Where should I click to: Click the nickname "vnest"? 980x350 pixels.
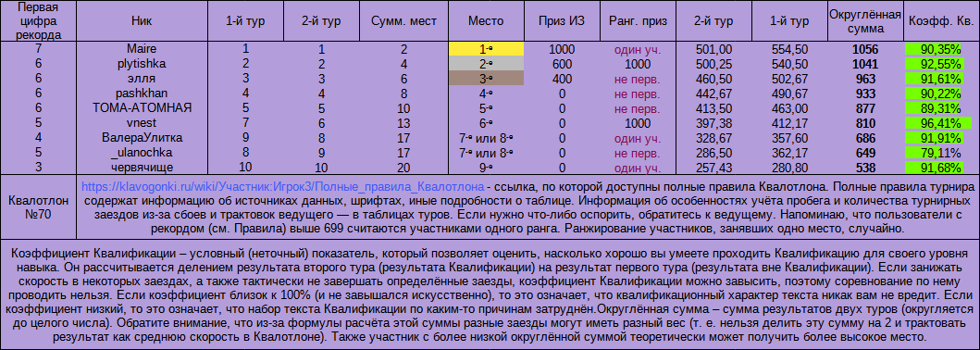coord(142,123)
